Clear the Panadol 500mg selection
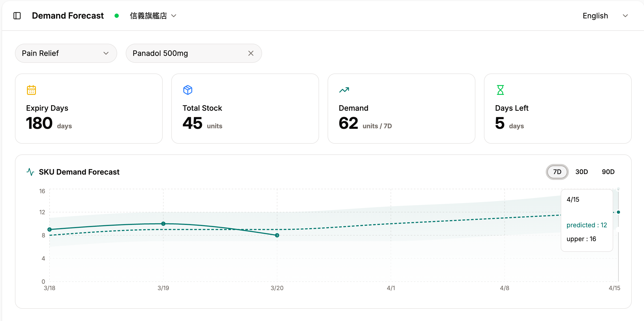The image size is (644, 321). click(x=251, y=53)
